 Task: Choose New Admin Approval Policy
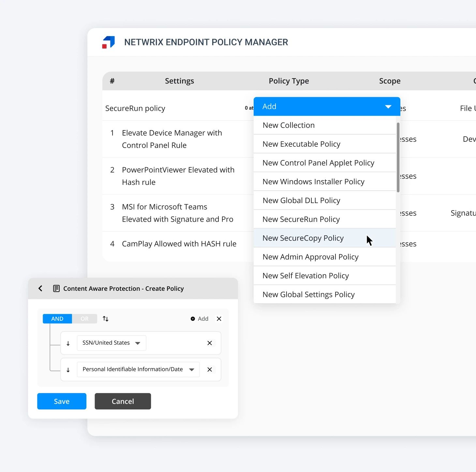(x=325, y=257)
